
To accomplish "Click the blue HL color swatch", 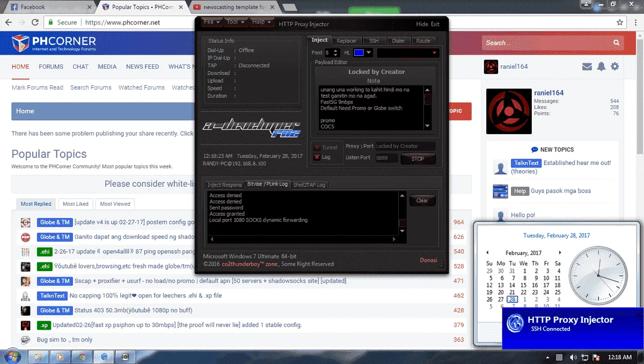I will tap(359, 53).
